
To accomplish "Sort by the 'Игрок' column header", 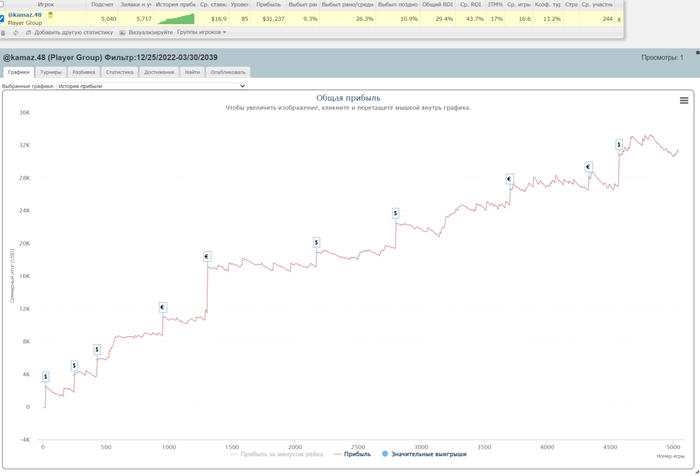I will click(46, 4).
